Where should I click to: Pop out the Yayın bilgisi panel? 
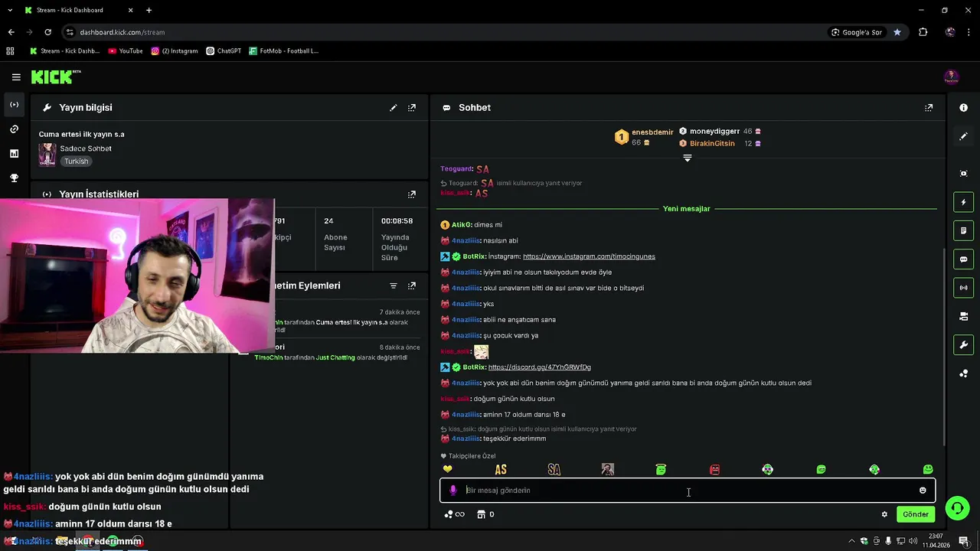point(412,108)
